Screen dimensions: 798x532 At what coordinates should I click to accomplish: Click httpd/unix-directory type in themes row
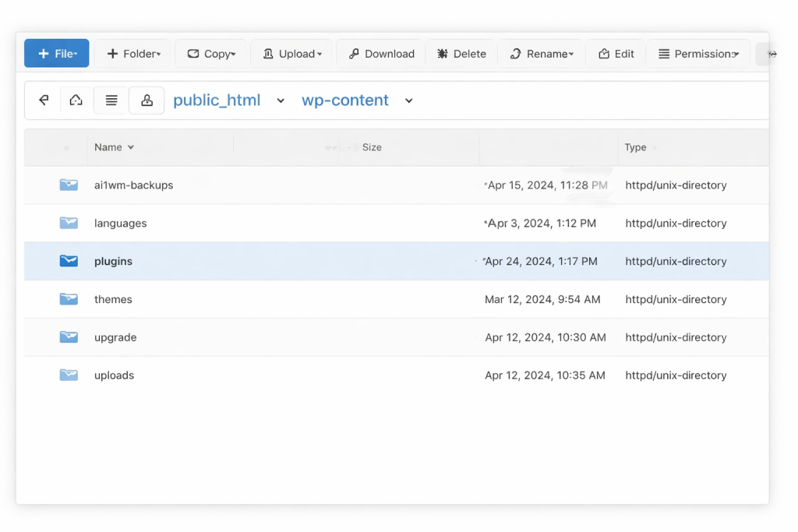(676, 300)
